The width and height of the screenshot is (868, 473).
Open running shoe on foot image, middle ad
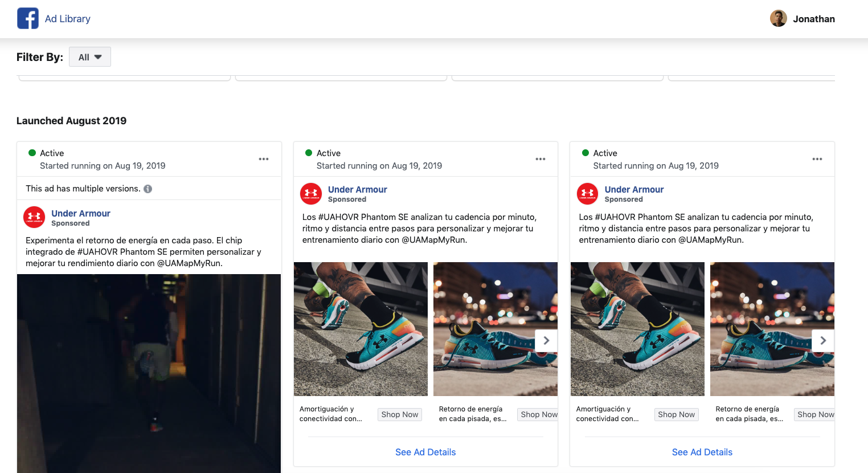361,329
